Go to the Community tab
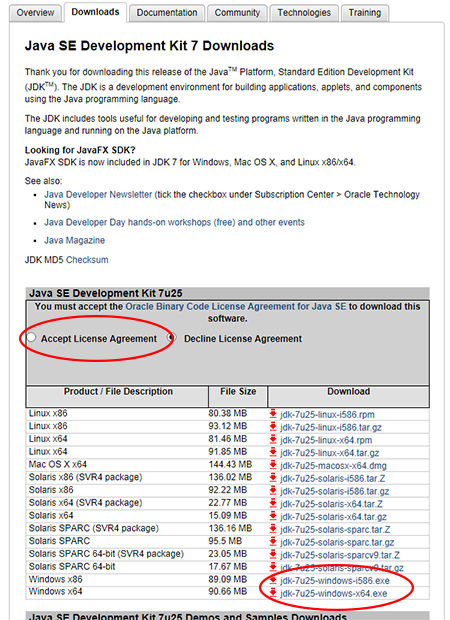The height and width of the screenshot is (620, 450). (x=237, y=13)
